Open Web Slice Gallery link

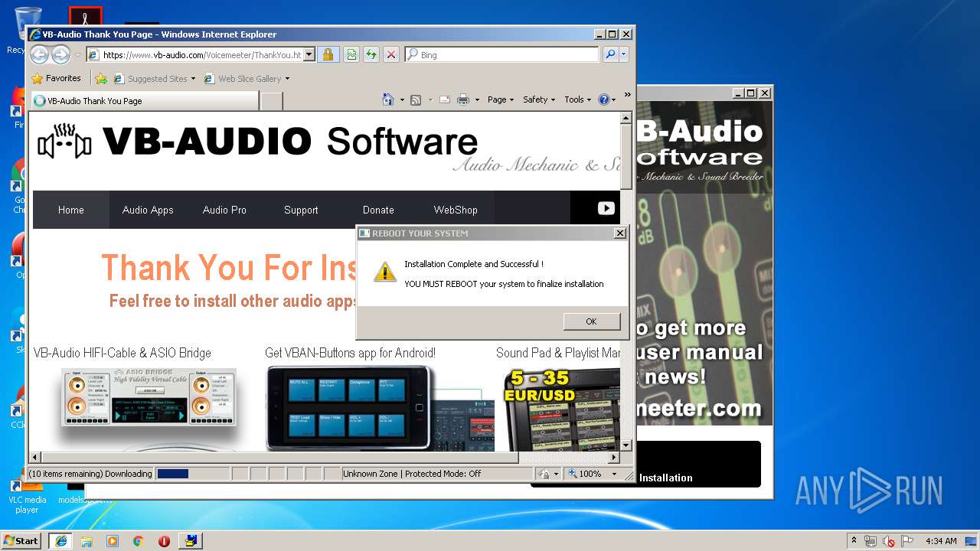click(247, 78)
